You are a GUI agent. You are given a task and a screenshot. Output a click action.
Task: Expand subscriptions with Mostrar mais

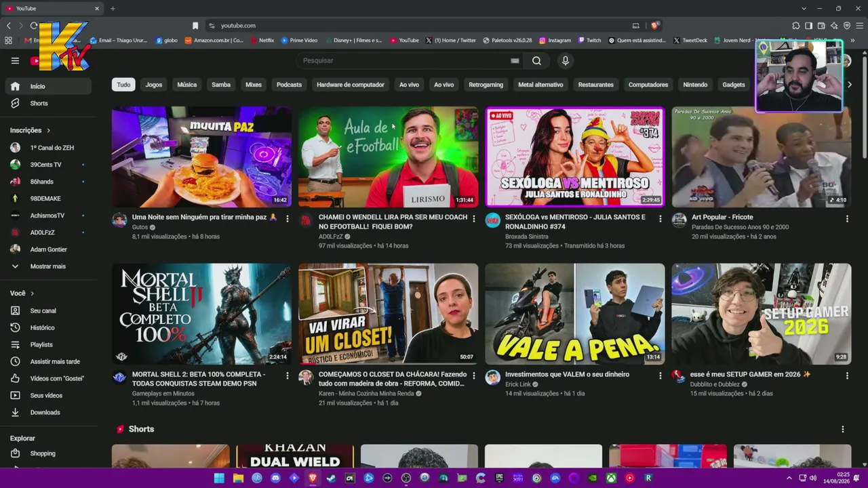click(47, 266)
